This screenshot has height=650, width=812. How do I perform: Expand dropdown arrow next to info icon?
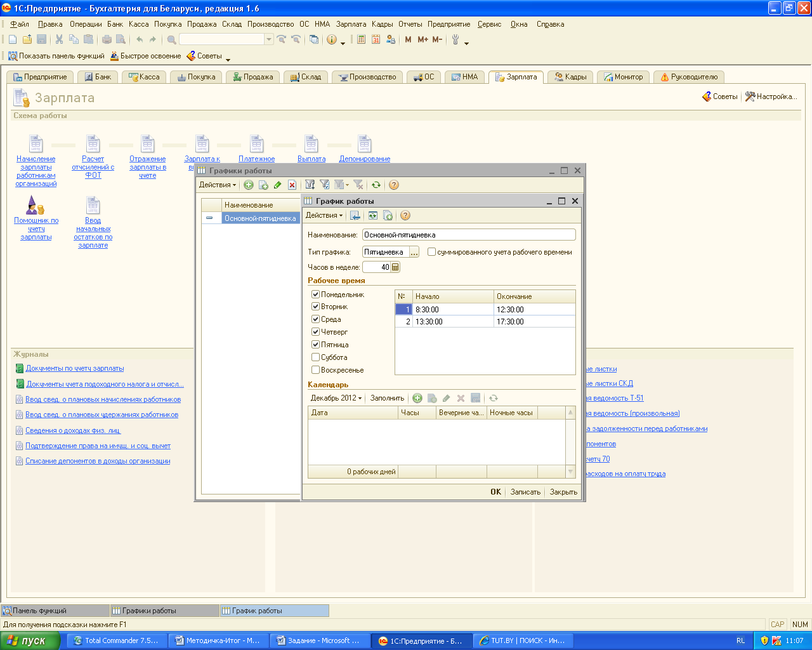(343, 43)
